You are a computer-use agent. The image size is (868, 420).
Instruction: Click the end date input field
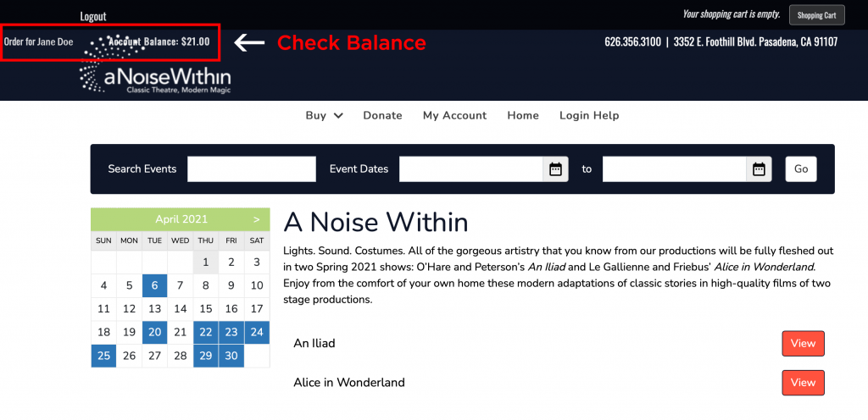(674, 169)
